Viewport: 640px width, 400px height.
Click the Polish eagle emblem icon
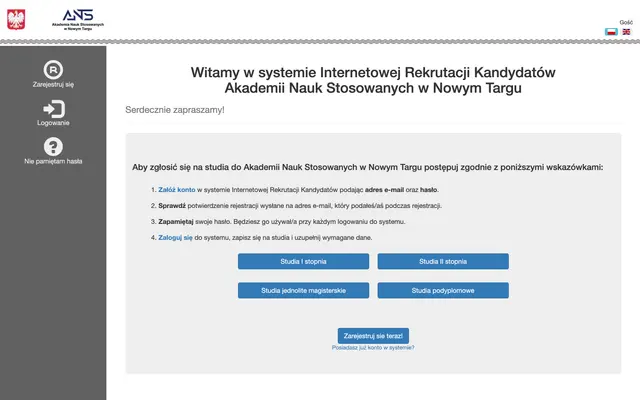pyautogui.click(x=16, y=19)
